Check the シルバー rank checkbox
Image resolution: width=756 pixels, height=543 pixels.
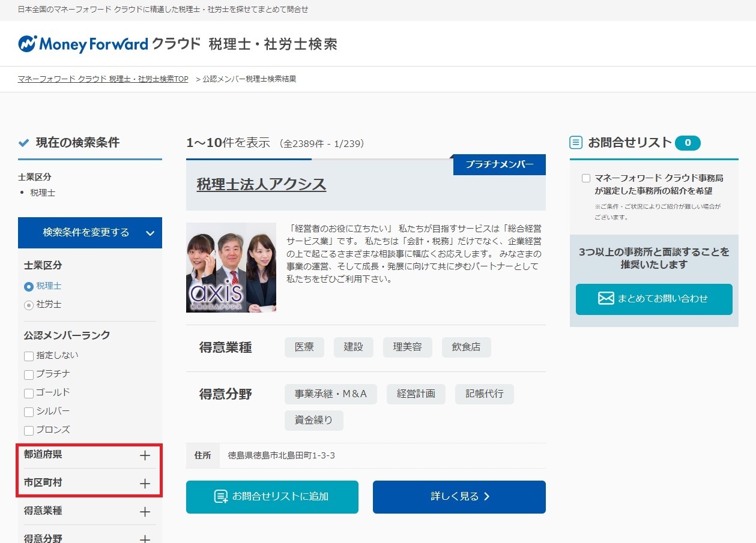tap(29, 412)
